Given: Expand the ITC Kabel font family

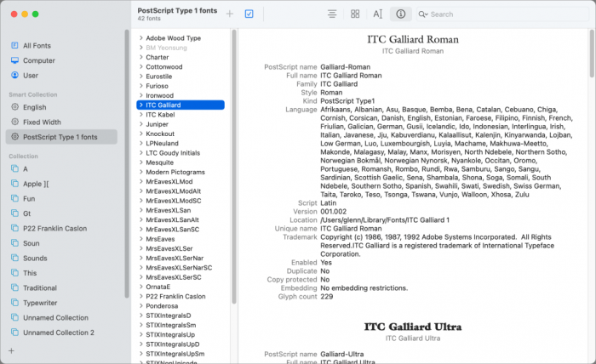Looking at the screenshot, I should [x=141, y=114].
